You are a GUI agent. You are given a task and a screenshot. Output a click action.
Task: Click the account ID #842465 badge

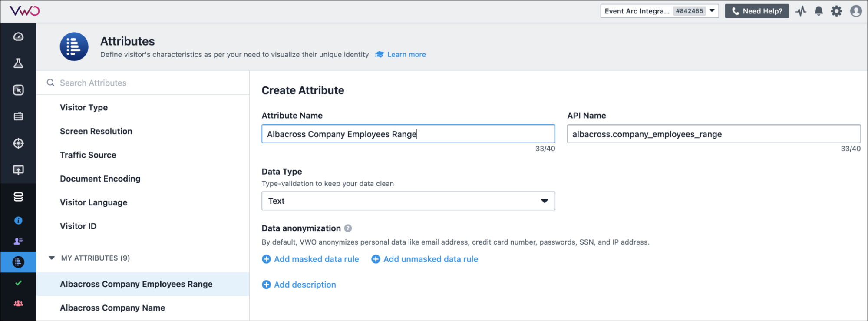click(x=689, y=11)
